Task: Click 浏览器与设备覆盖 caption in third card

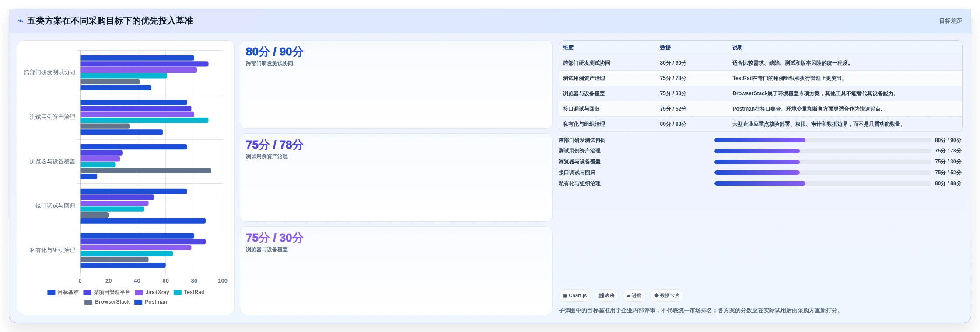Action: 266,250
